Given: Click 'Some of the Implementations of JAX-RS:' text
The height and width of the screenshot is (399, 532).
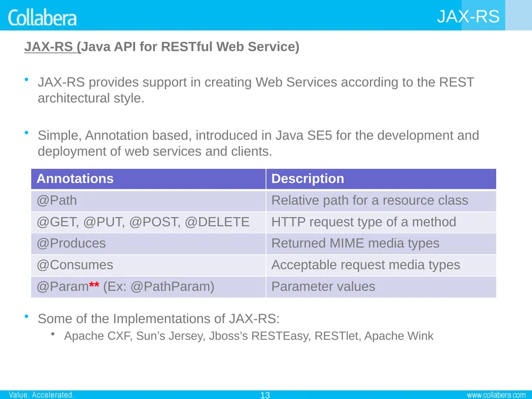Looking at the screenshot, I should tap(158, 319).
